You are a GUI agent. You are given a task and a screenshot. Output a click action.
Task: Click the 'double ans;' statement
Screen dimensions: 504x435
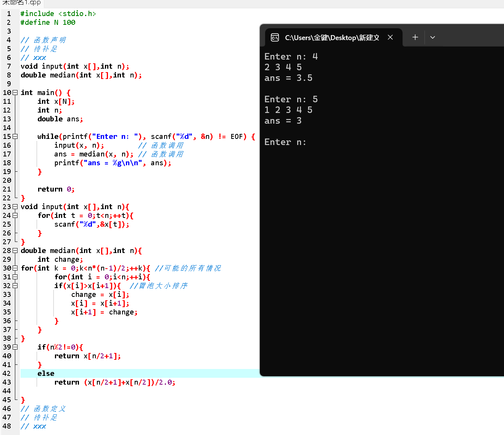click(x=60, y=119)
